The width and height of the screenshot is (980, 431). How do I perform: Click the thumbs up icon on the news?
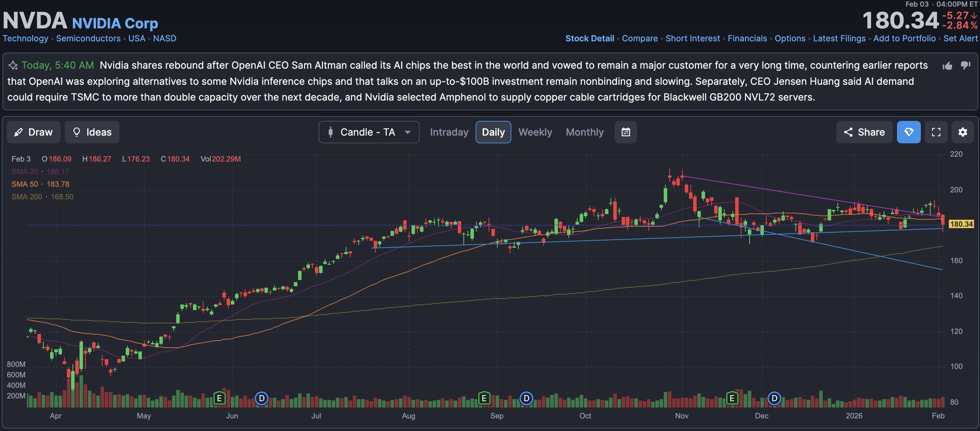(x=947, y=66)
